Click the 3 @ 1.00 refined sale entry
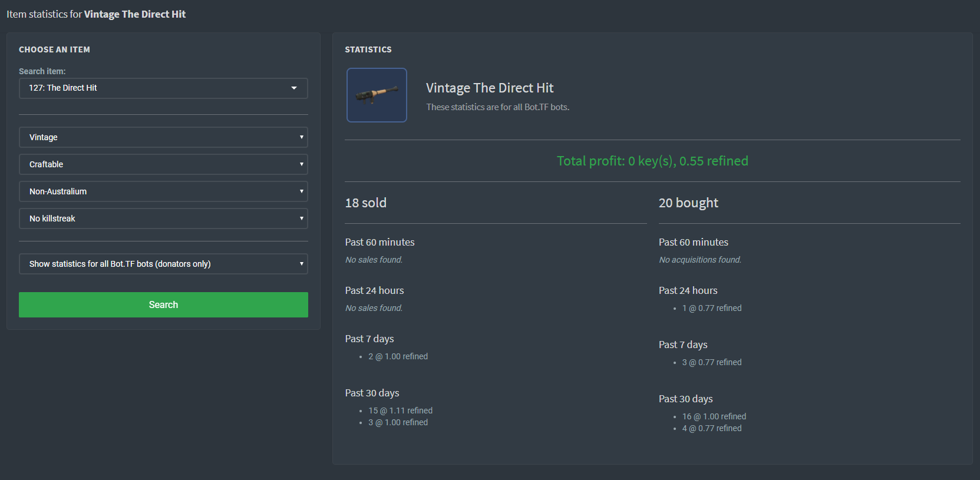The width and height of the screenshot is (980, 480). (398, 422)
